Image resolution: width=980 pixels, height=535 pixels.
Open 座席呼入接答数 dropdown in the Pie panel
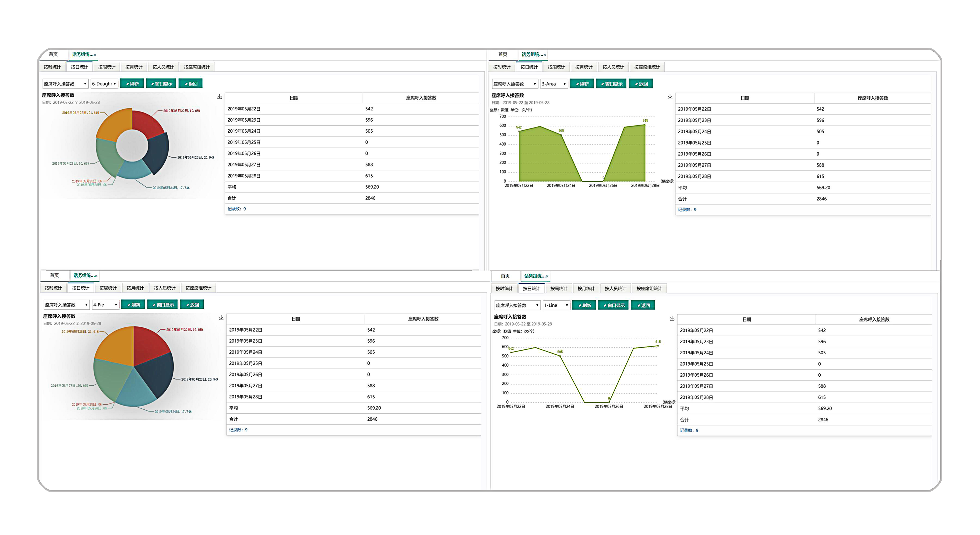(x=66, y=305)
